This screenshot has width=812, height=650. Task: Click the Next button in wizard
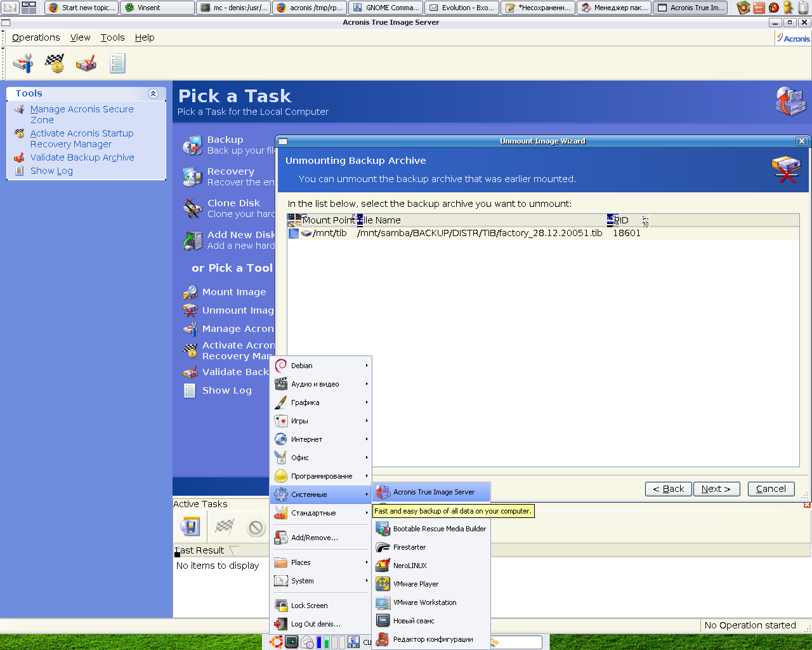coord(716,489)
